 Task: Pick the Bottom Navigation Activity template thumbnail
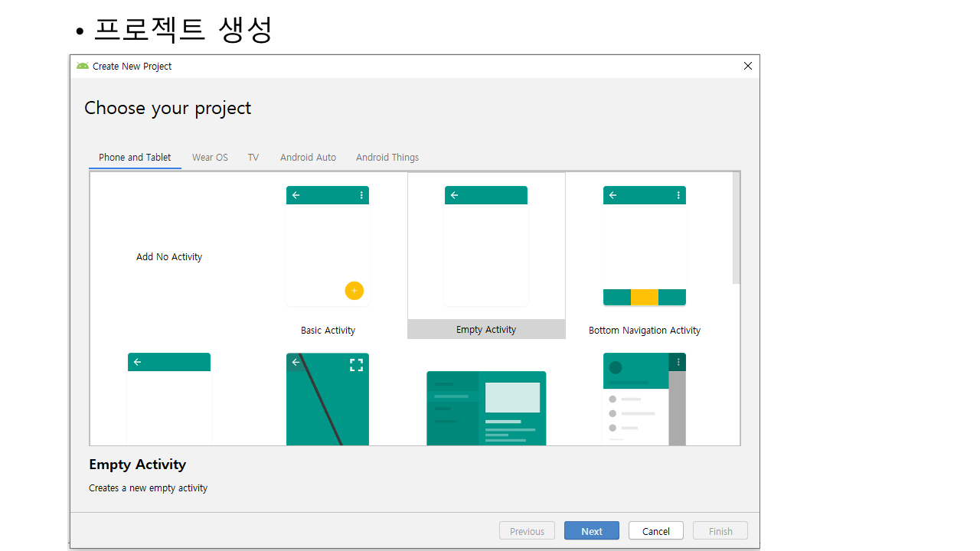tap(645, 246)
